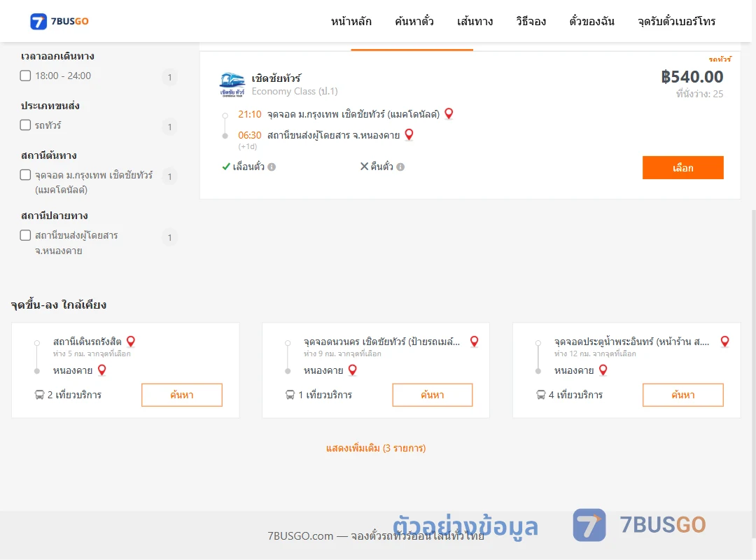Click the 7BUSGO logo in header
756x560 pixels.
click(x=59, y=21)
